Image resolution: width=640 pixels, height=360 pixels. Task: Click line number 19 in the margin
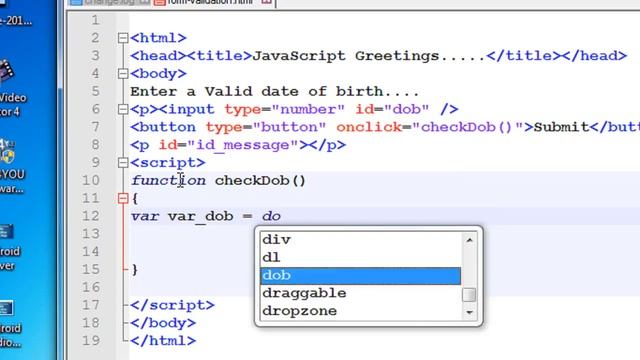tap(91, 340)
